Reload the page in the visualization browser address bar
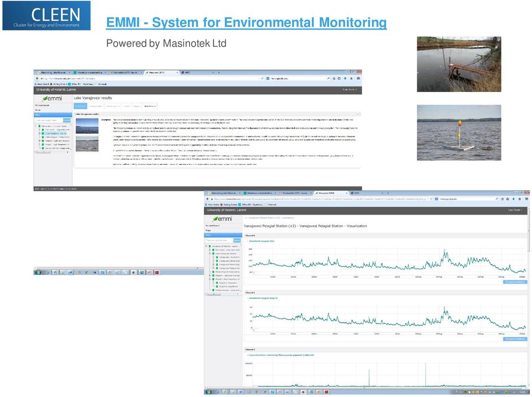This screenshot has width=532, height=397. point(431,199)
